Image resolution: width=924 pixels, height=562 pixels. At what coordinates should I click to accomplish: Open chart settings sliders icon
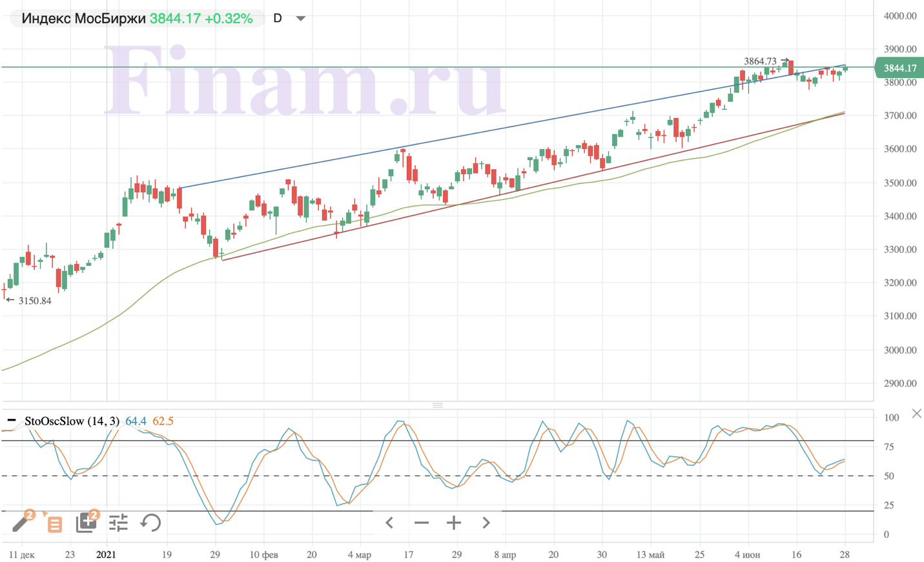tap(118, 523)
